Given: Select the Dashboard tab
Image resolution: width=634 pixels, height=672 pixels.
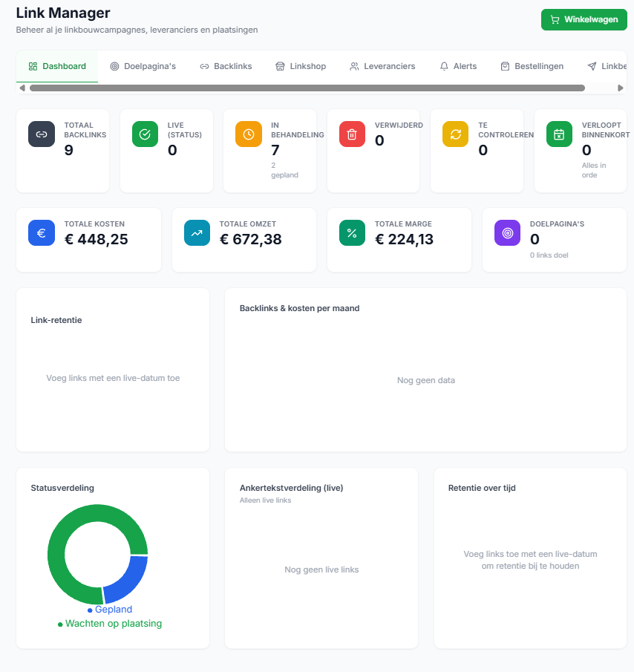Looking at the screenshot, I should [57, 66].
